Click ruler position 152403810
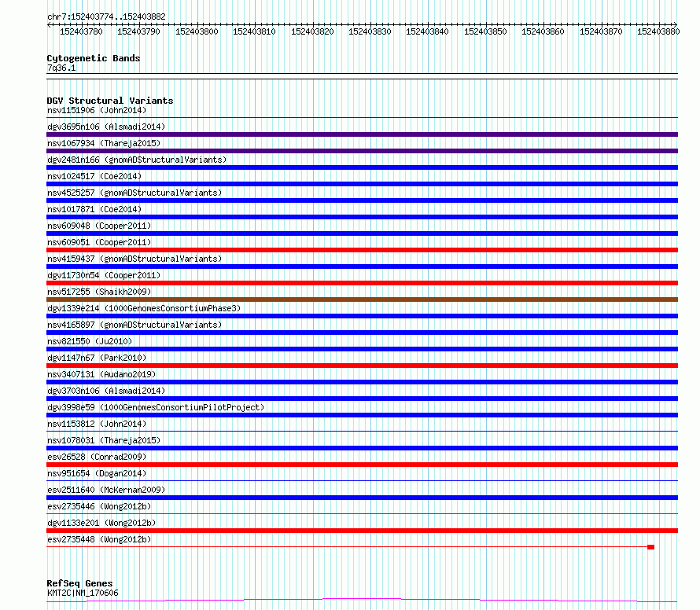 click(255, 31)
